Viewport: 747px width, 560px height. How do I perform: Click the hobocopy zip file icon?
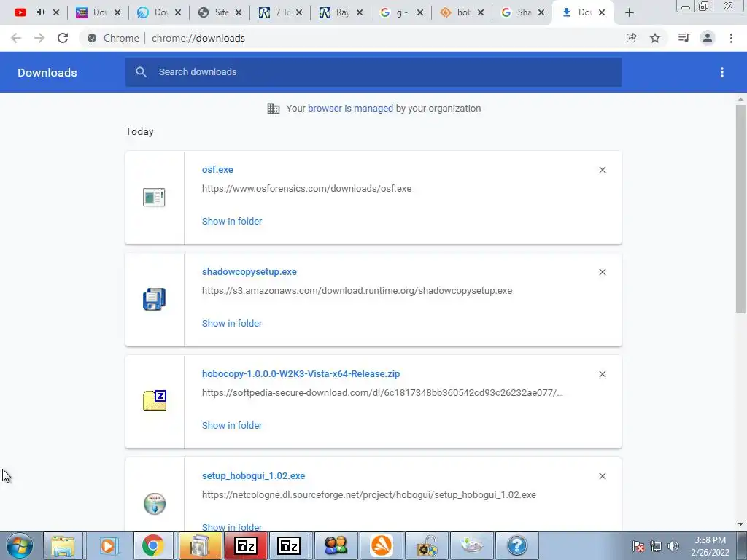tap(155, 400)
